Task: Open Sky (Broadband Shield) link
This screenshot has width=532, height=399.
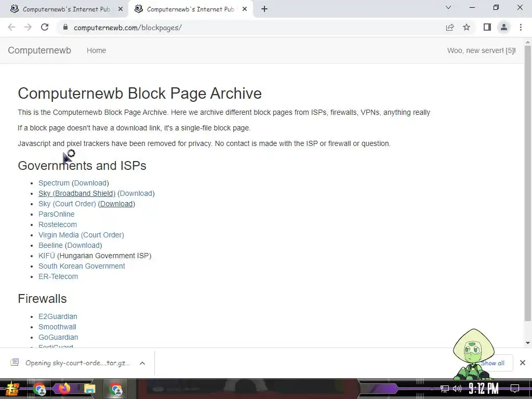Action: click(77, 193)
